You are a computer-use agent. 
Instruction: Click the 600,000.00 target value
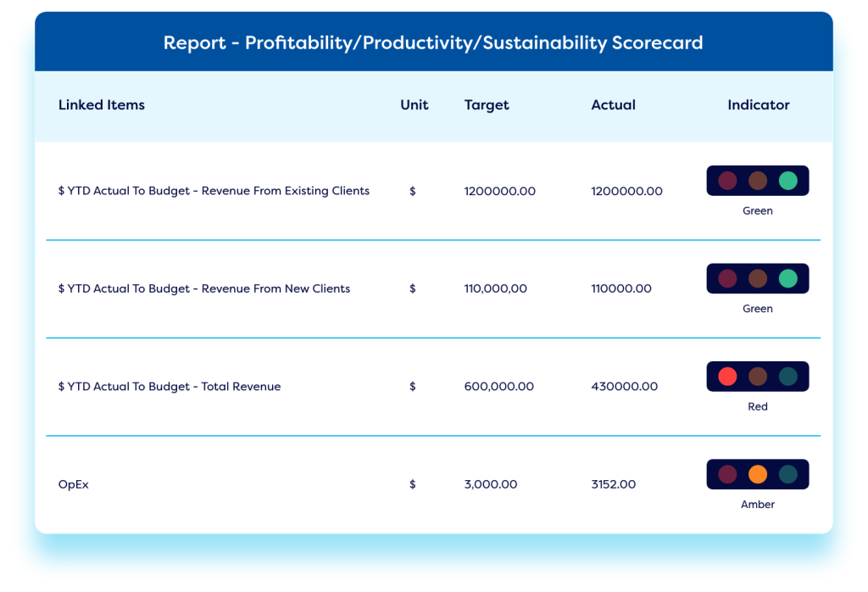(x=498, y=387)
